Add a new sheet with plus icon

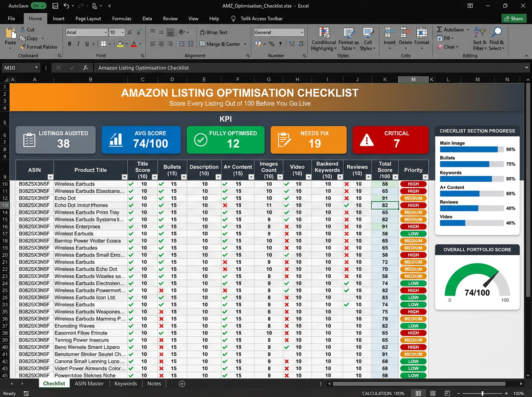click(182, 384)
